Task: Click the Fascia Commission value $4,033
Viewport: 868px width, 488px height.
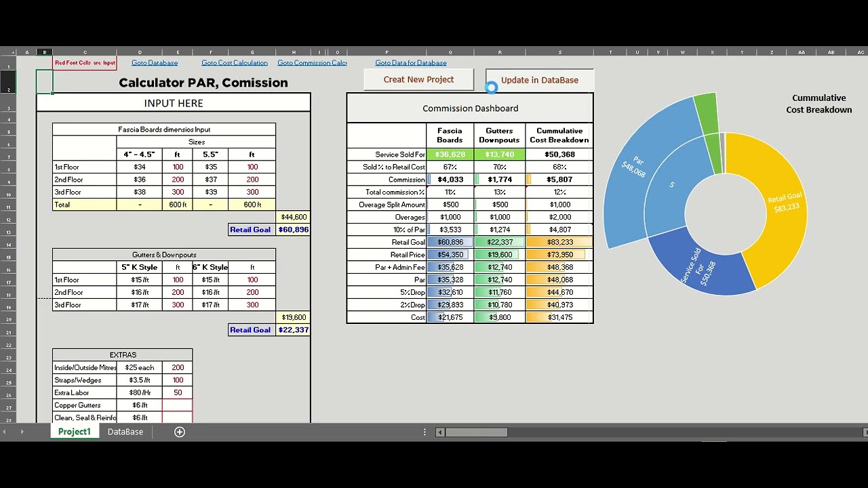Action: (x=450, y=180)
